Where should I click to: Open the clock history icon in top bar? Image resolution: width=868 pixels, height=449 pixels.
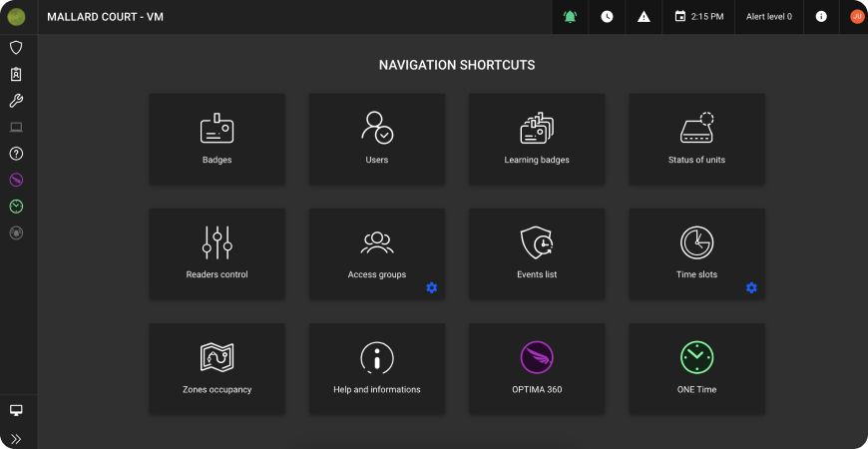[x=607, y=17]
